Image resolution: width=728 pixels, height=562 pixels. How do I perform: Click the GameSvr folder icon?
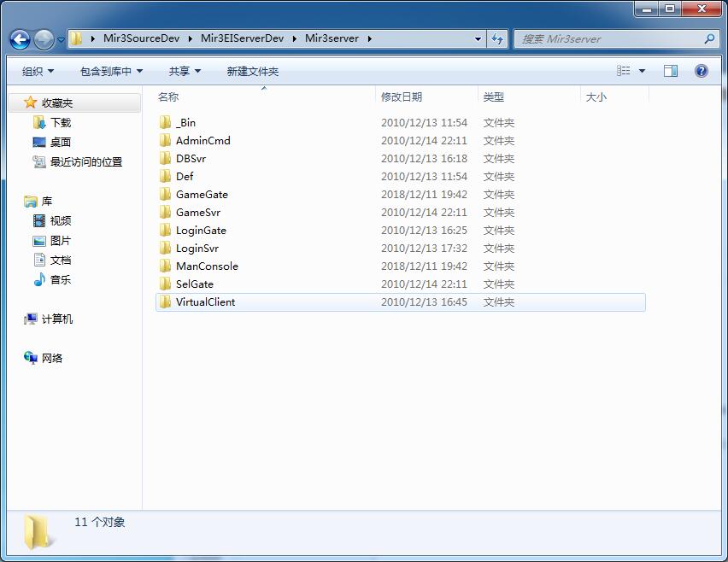point(166,212)
